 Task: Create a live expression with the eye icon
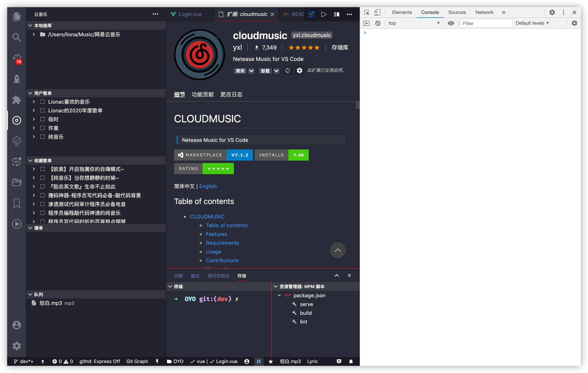tap(451, 23)
